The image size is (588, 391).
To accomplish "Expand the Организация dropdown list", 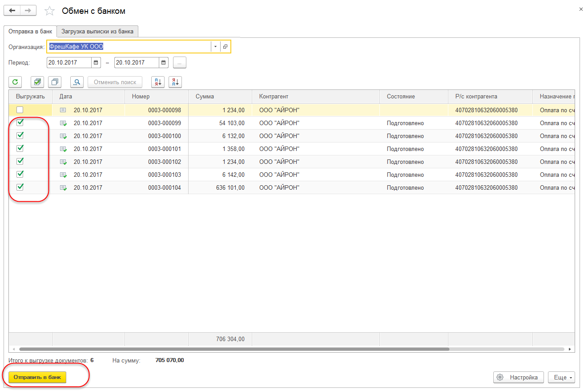I will [x=215, y=47].
